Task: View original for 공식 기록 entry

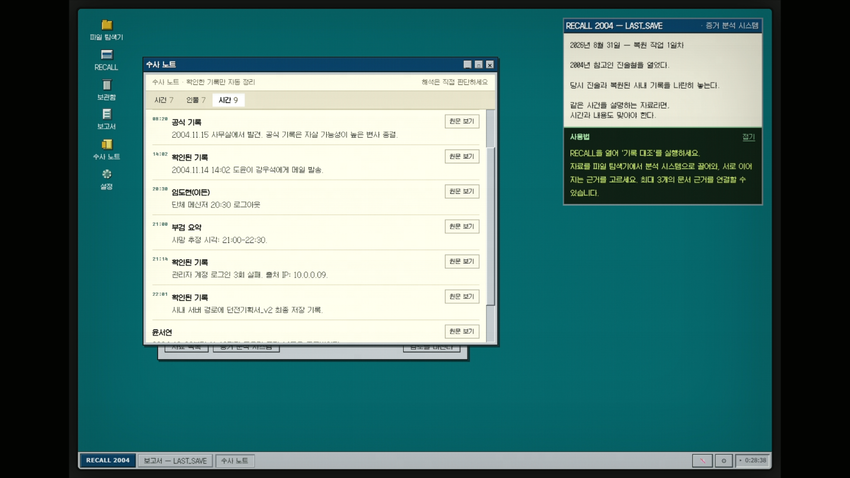Action: pyautogui.click(x=462, y=121)
